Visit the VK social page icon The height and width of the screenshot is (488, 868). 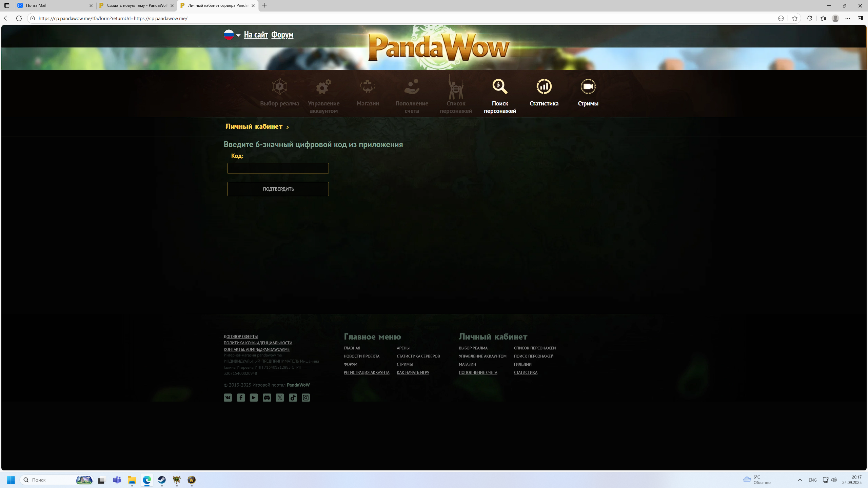click(228, 398)
